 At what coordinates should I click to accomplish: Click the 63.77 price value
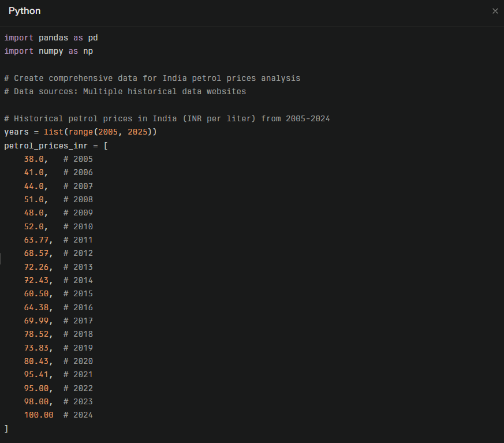click(36, 240)
